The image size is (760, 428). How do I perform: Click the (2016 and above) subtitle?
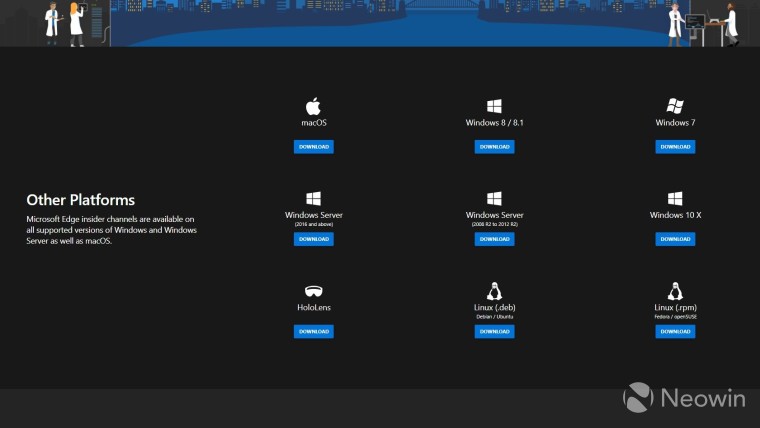tap(314, 224)
